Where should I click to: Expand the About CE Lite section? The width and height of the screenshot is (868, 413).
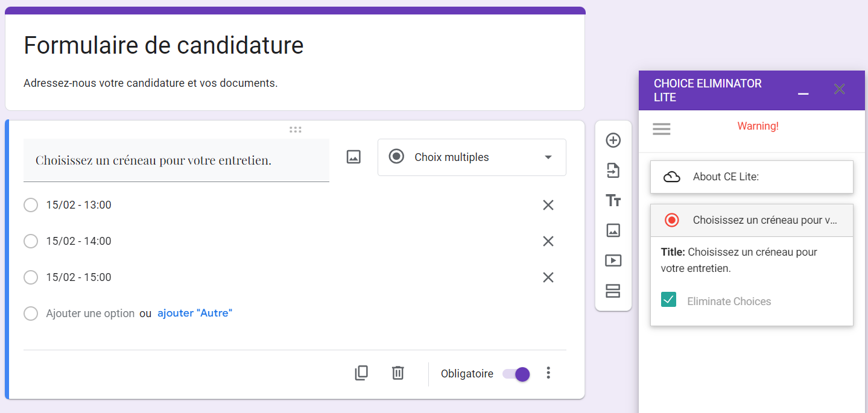(x=752, y=177)
